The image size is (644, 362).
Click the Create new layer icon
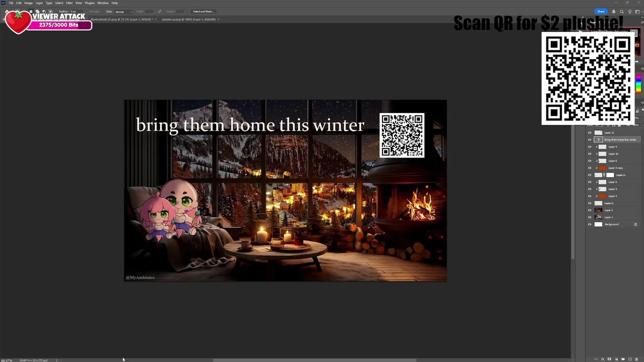click(630, 359)
